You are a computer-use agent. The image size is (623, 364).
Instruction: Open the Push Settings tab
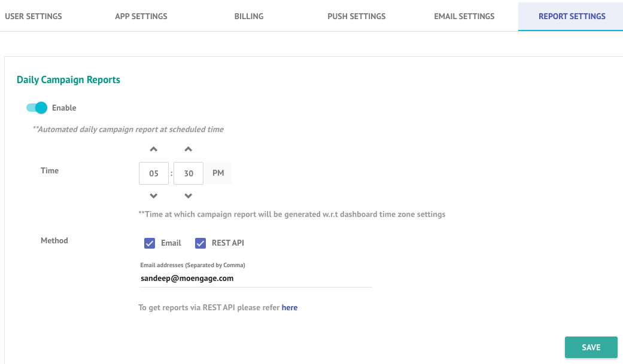tap(357, 16)
